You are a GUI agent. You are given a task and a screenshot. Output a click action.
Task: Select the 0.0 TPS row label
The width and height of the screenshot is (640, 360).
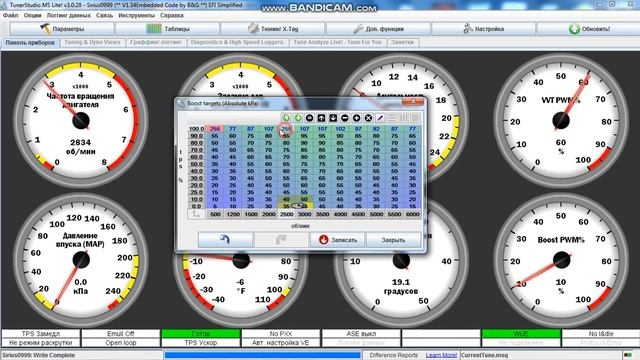pos(196,207)
